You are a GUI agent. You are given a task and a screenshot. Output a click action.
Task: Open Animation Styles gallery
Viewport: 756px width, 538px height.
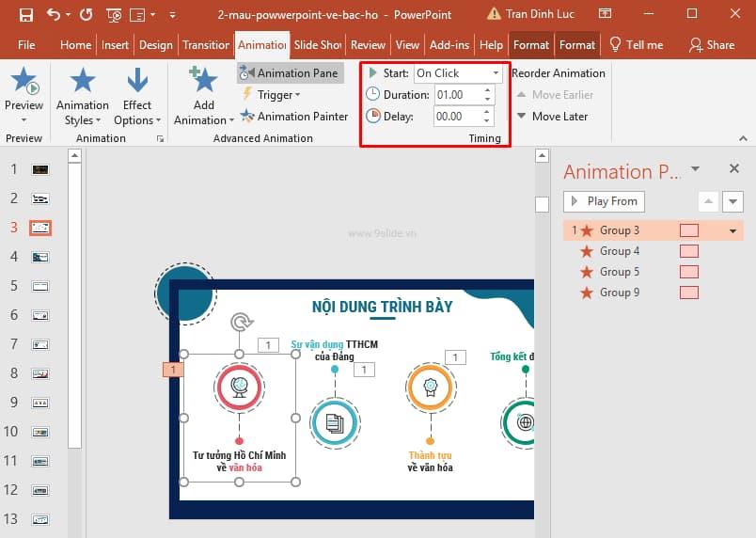83,97
